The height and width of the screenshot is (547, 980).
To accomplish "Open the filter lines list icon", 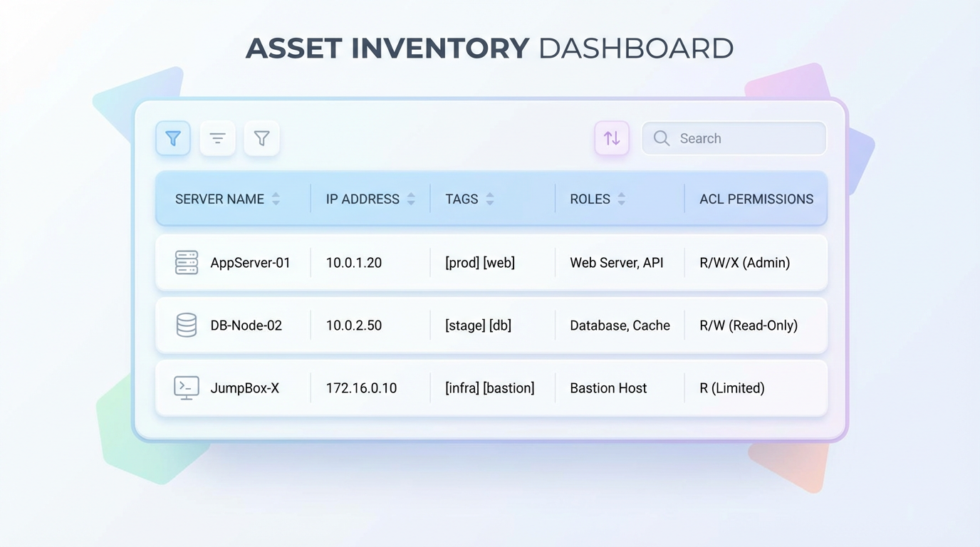I will [218, 138].
